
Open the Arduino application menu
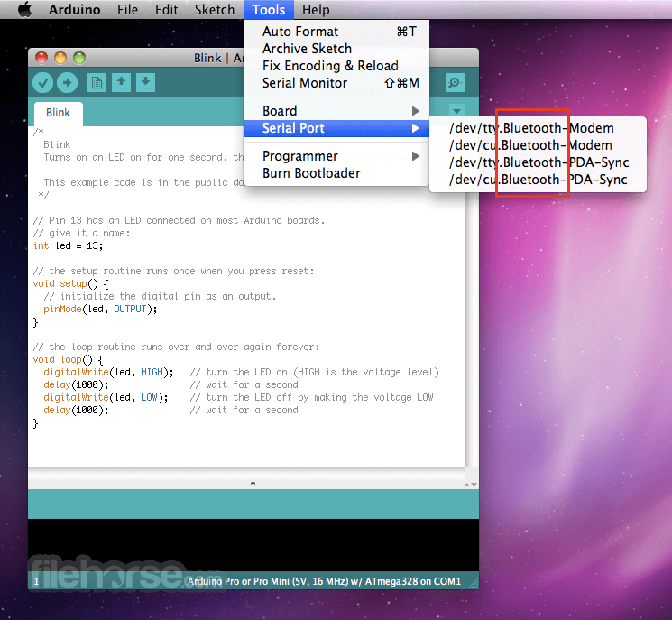tap(75, 9)
